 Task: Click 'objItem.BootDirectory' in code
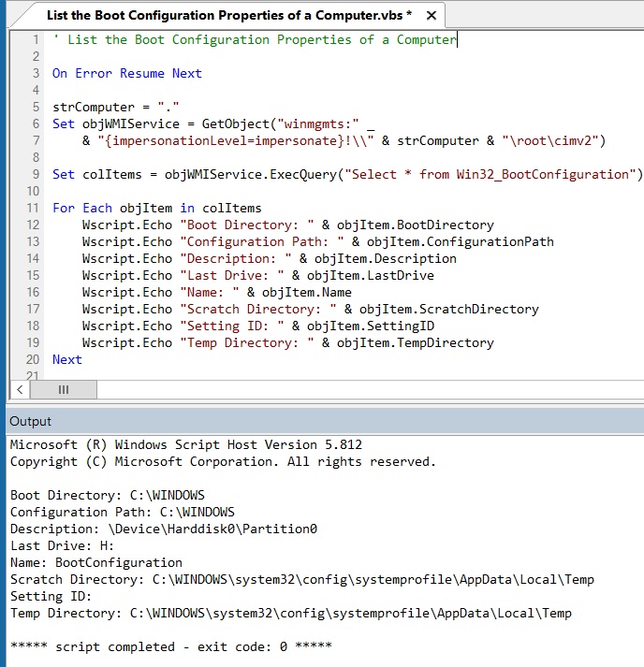click(416, 225)
